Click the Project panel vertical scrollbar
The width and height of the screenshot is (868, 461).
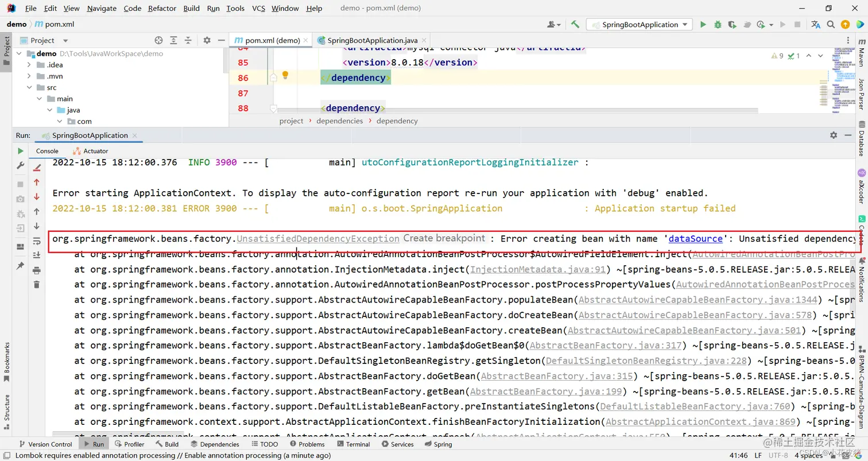226,60
